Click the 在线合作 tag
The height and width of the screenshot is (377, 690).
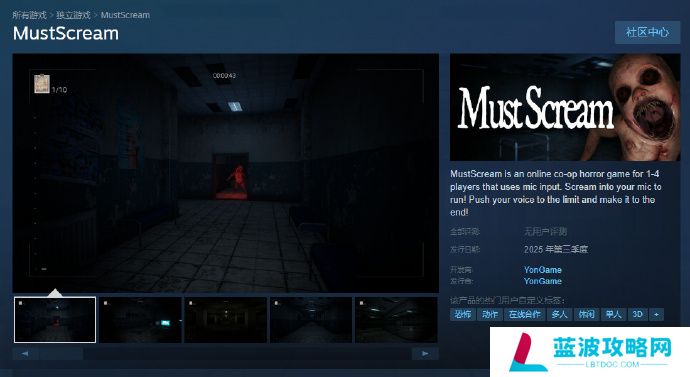pyautogui.click(x=525, y=314)
